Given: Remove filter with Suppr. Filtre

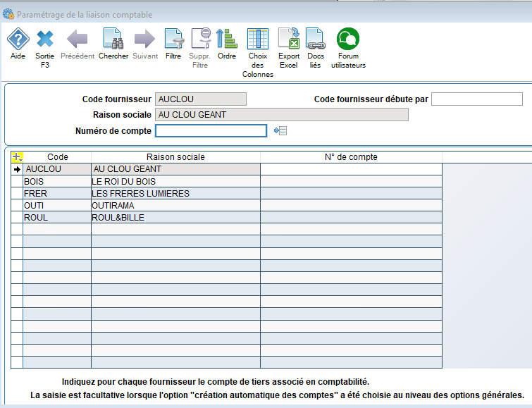Looking at the screenshot, I should [x=201, y=39].
